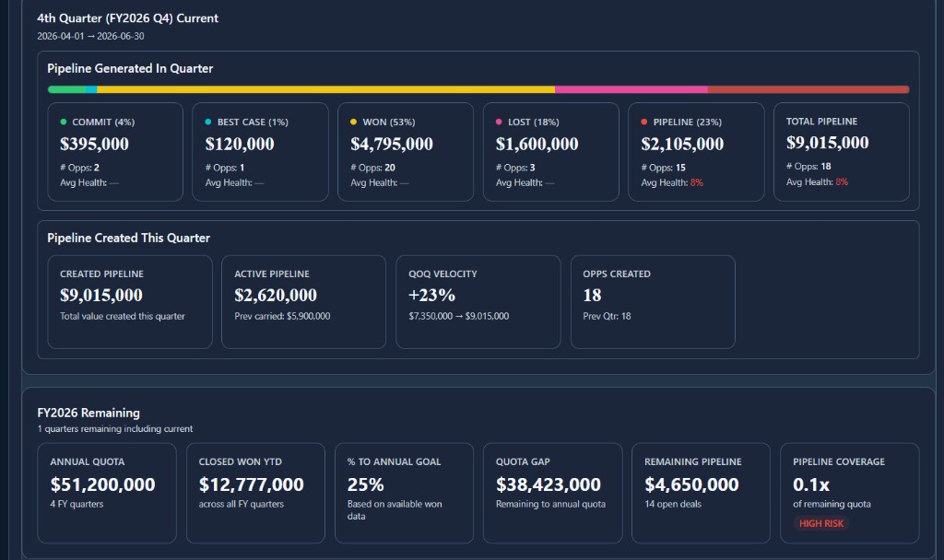Click the yellow Won segment of pipeline bar
Image resolution: width=944 pixels, height=560 pixels.
(325, 89)
